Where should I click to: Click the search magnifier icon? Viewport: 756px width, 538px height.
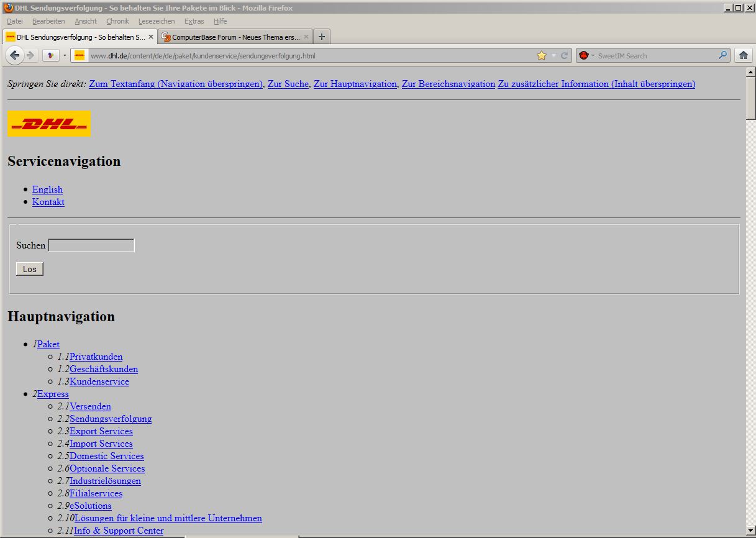tap(722, 55)
